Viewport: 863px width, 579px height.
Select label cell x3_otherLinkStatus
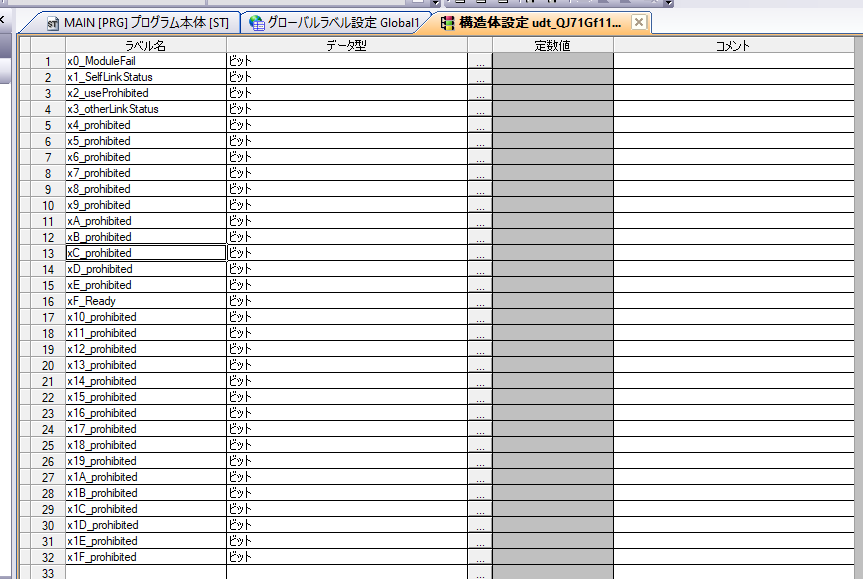click(146, 109)
